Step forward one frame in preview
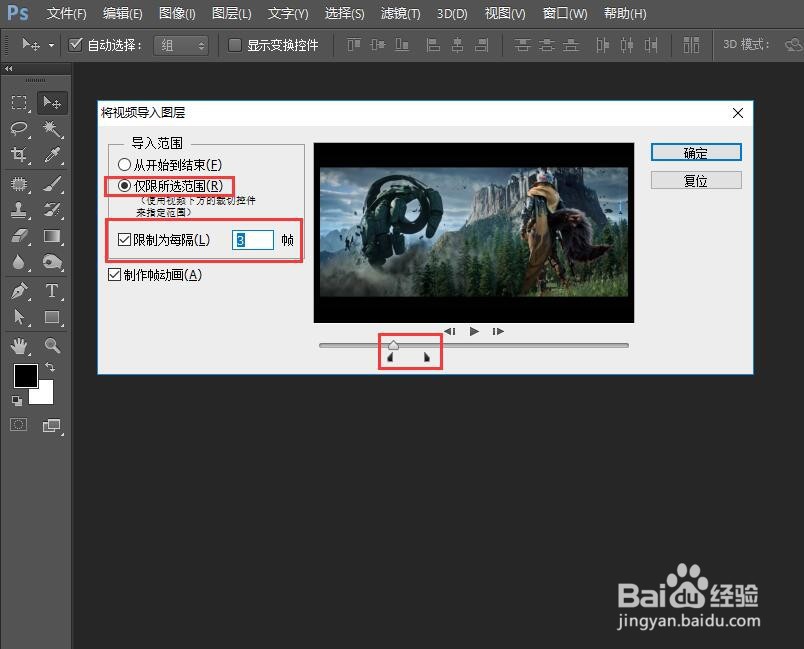The height and width of the screenshot is (649, 804). [x=498, y=331]
